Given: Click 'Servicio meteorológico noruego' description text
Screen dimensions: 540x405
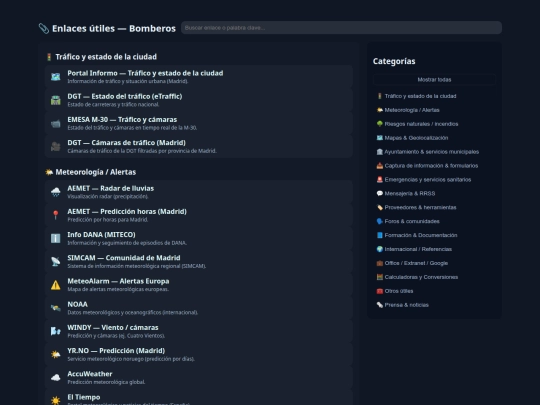Looking at the screenshot, I should pyautogui.click(x=131, y=359).
